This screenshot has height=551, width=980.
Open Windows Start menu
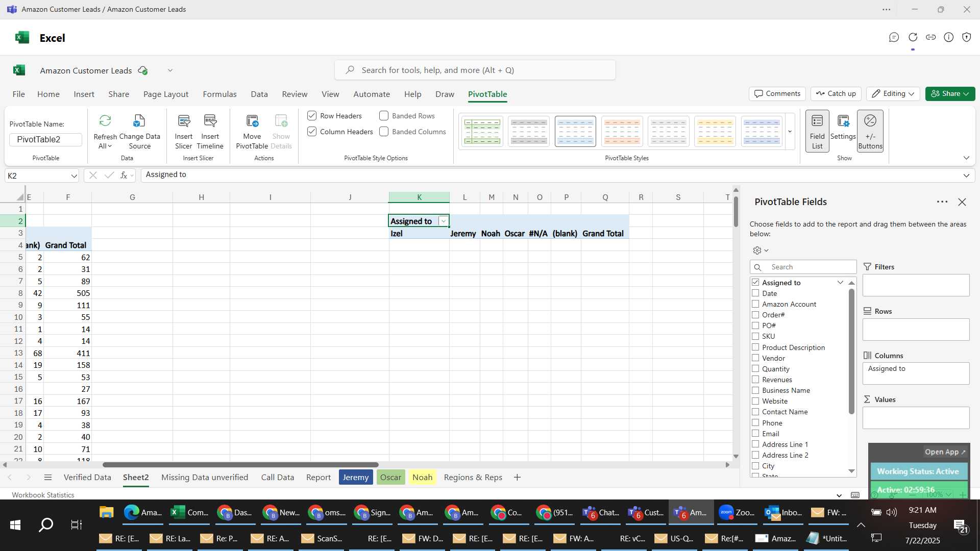pyautogui.click(x=15, y=524)
